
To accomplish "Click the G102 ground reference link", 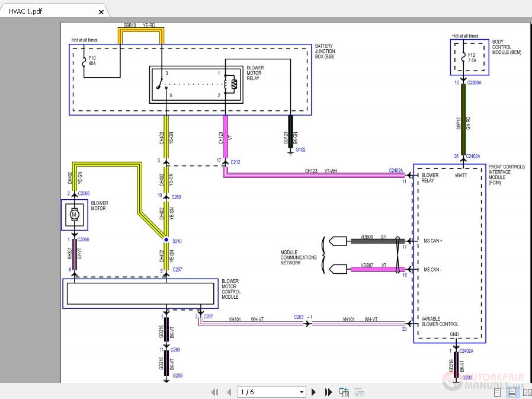I will click(x=300, y=149).
